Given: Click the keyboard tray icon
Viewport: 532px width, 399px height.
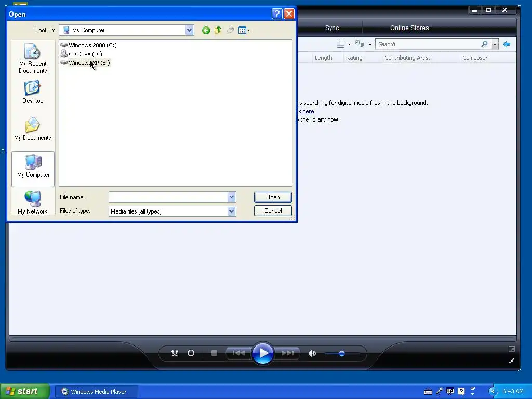Looking at the screenshot, I should [x=428, y=392].
